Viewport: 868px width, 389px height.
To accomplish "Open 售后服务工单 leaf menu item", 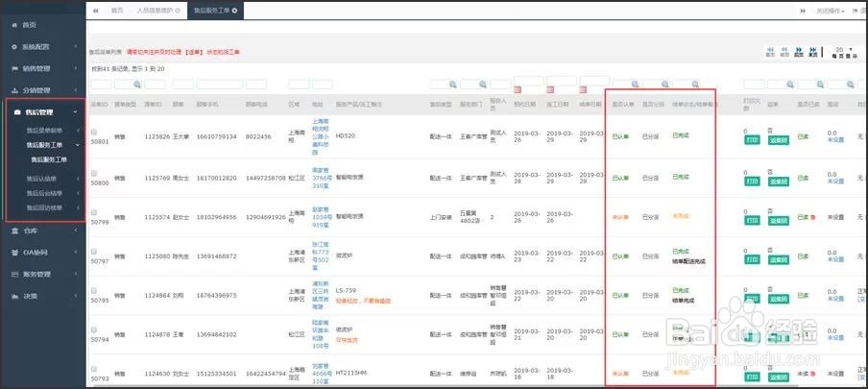I will 49,159.
